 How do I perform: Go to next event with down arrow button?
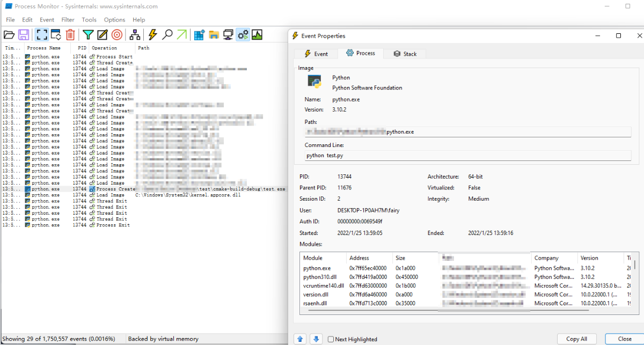coord(316,339)
